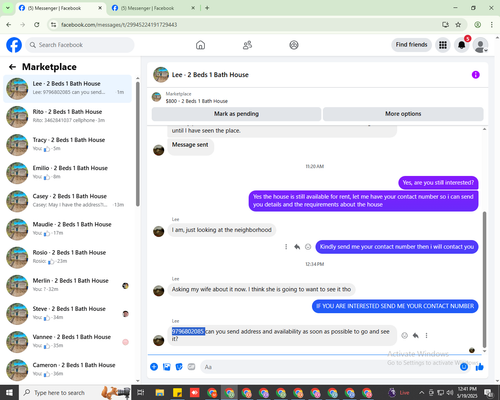
Task: Open the tab search dropdown arrow
Action: point(8,8)
